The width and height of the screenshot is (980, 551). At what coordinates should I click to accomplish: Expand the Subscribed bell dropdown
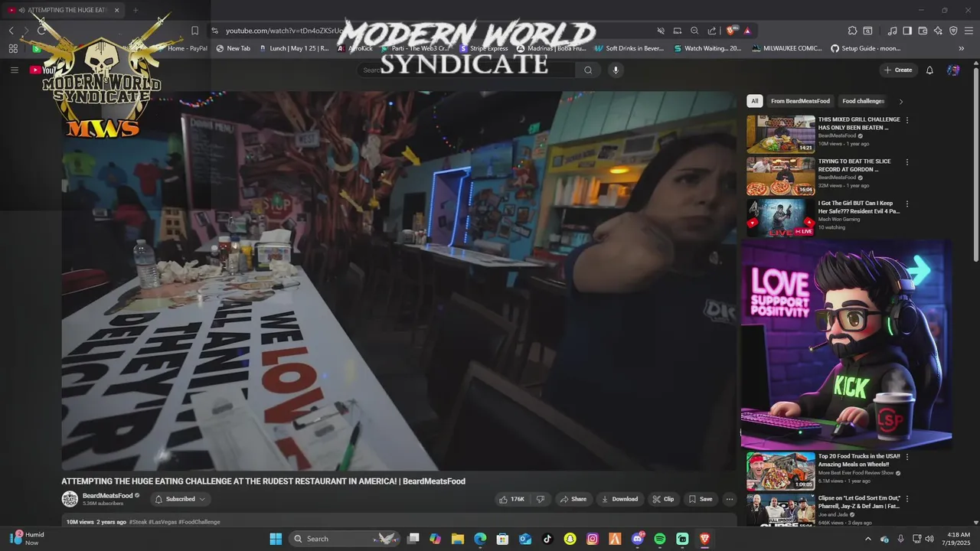180,499
